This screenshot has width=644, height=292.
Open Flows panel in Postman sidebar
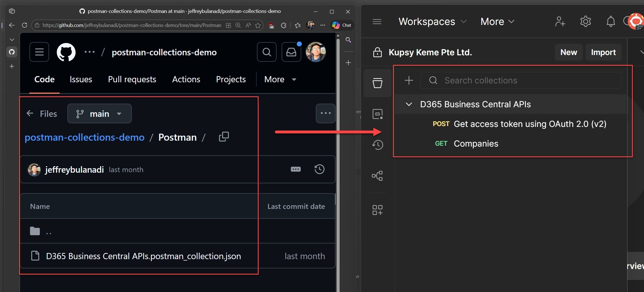[377, 175]
